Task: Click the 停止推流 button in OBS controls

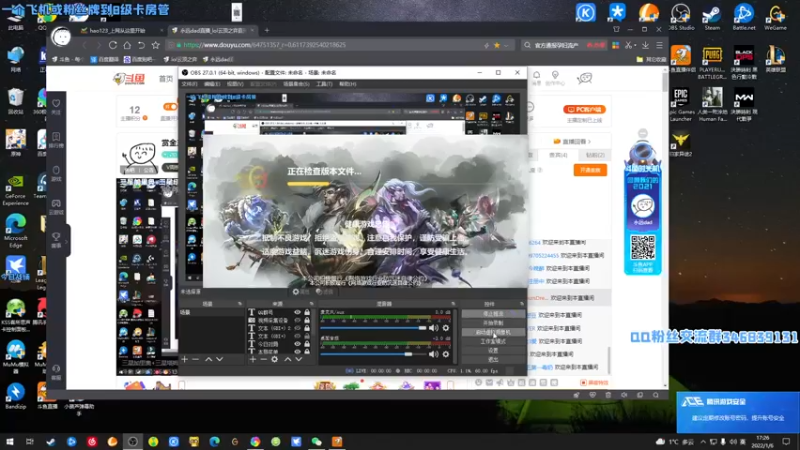Action: (x=493, y=314)
